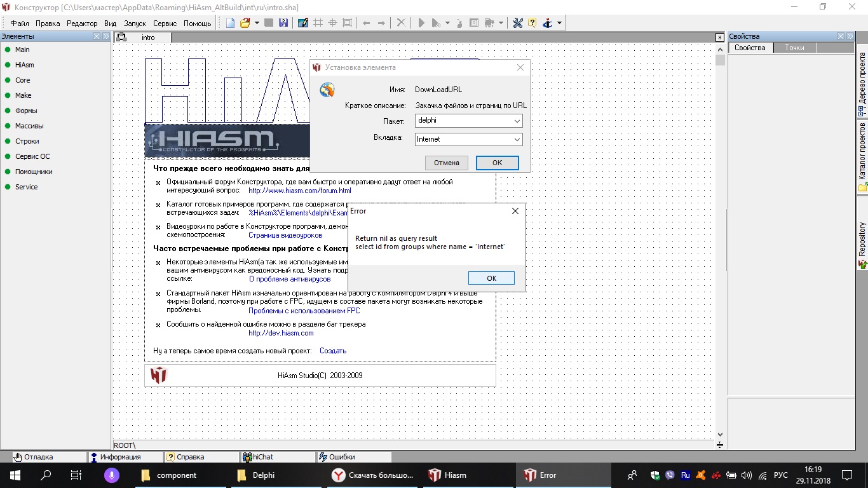This screenshot has width=868, height=488.
Task: Open the Справка bottom panel tab
Action: (201, 457)
